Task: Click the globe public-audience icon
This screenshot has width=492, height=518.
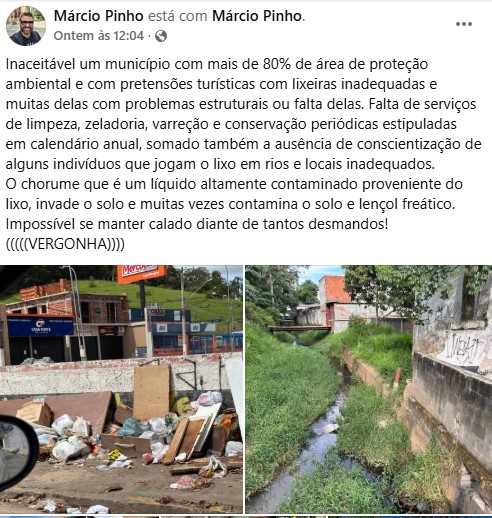Action: coord(161,36)
